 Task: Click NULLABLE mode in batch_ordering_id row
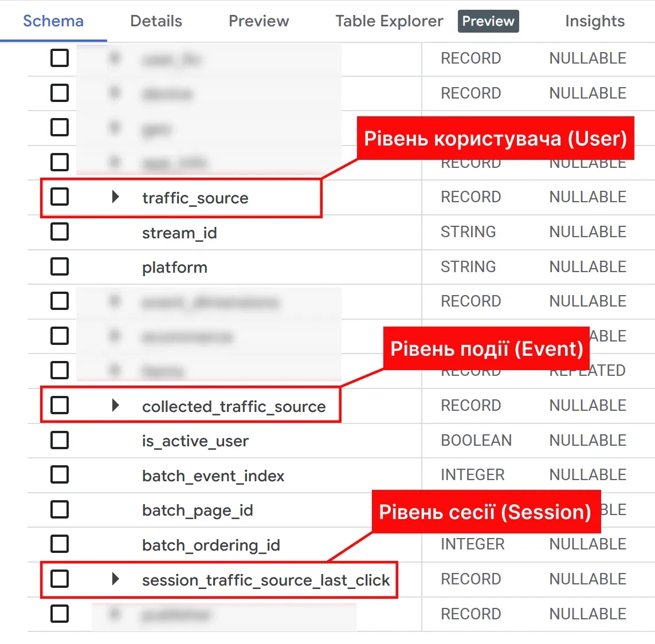(x=588, y=544)
